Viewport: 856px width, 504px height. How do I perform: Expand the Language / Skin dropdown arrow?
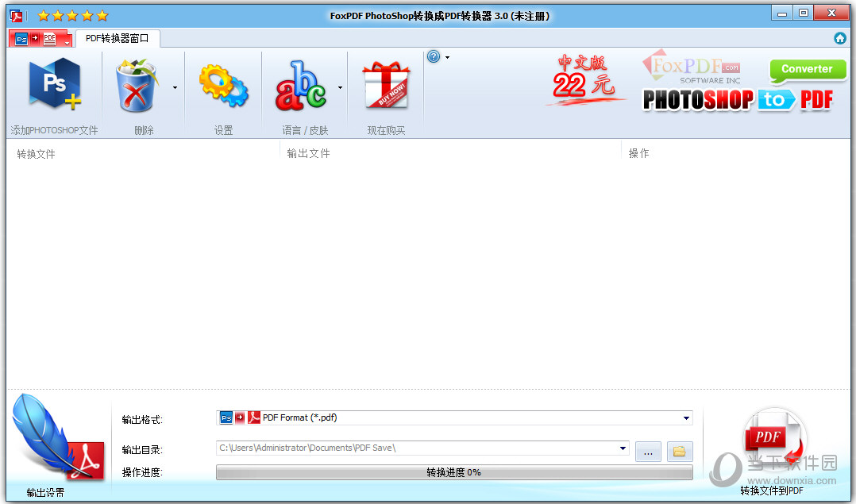tap(340, 87)
